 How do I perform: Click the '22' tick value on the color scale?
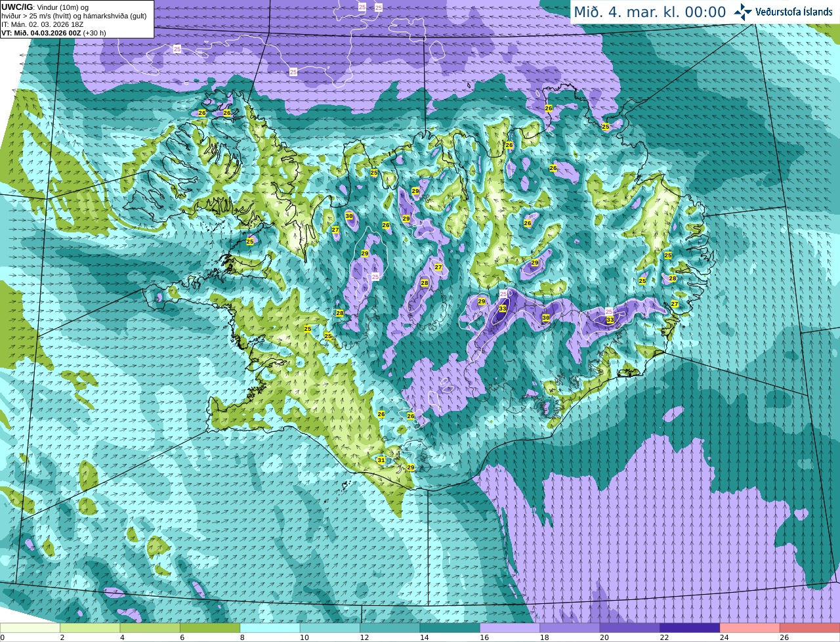663,637
